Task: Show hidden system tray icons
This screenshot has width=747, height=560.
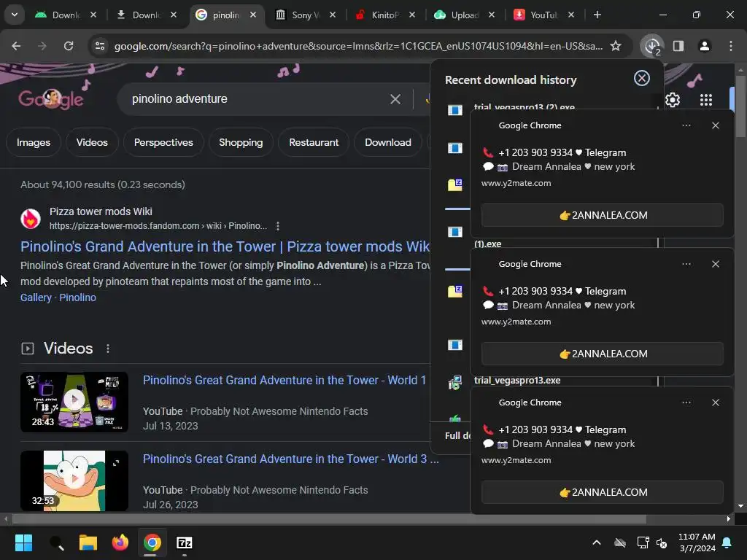Action: click(x=596, y=542)
